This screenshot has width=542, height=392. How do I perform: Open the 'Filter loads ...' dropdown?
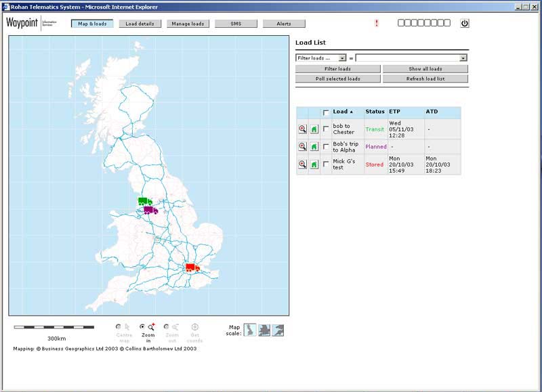[x=321, y=58]
